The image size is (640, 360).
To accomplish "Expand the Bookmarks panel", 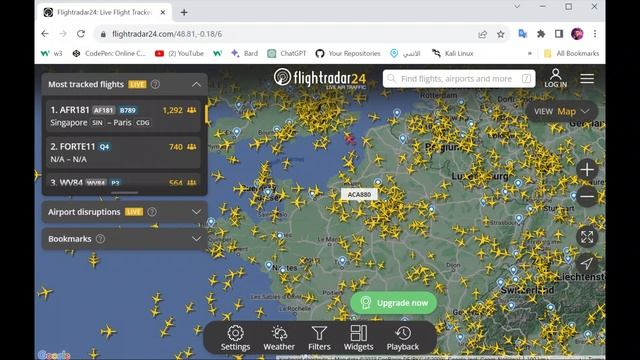I will coord(196,239).
